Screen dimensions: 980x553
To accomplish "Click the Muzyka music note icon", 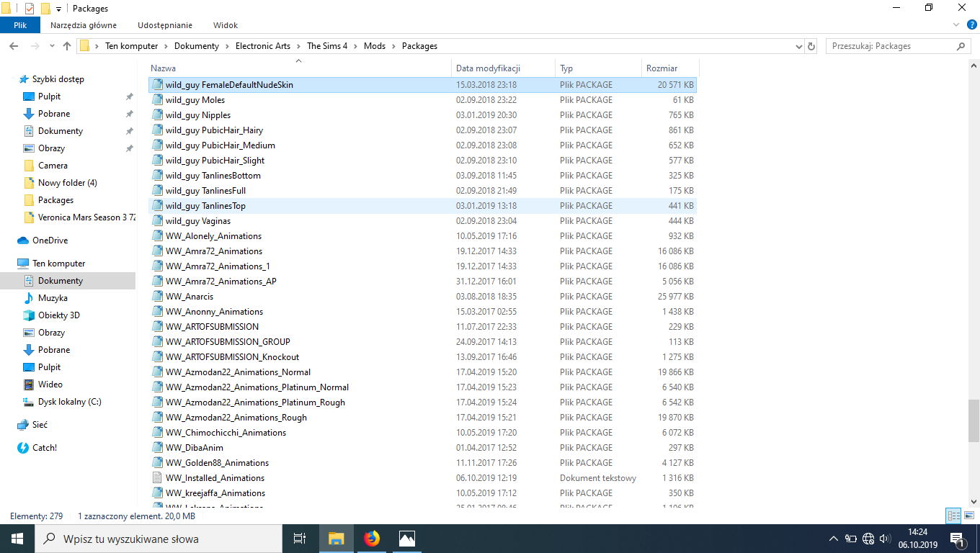I will coord(29,298).
